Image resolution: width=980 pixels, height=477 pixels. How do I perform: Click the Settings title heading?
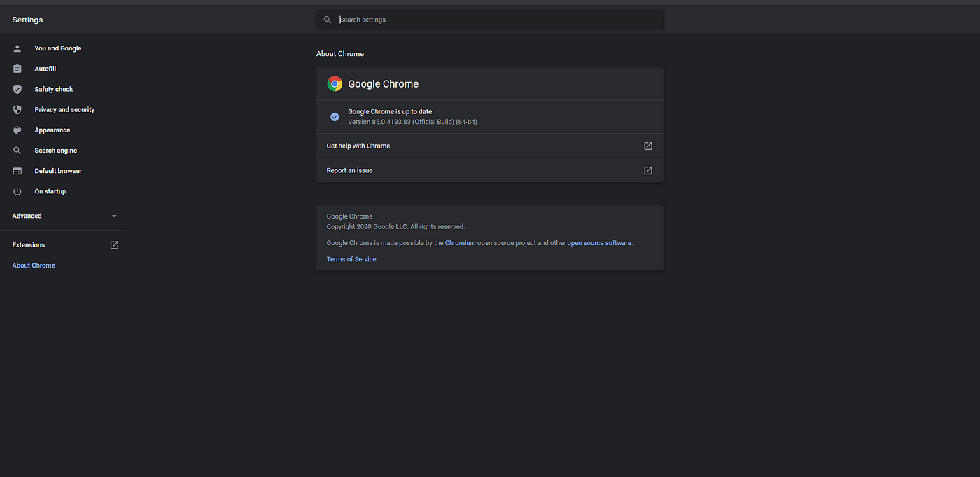tap(27, 20)
